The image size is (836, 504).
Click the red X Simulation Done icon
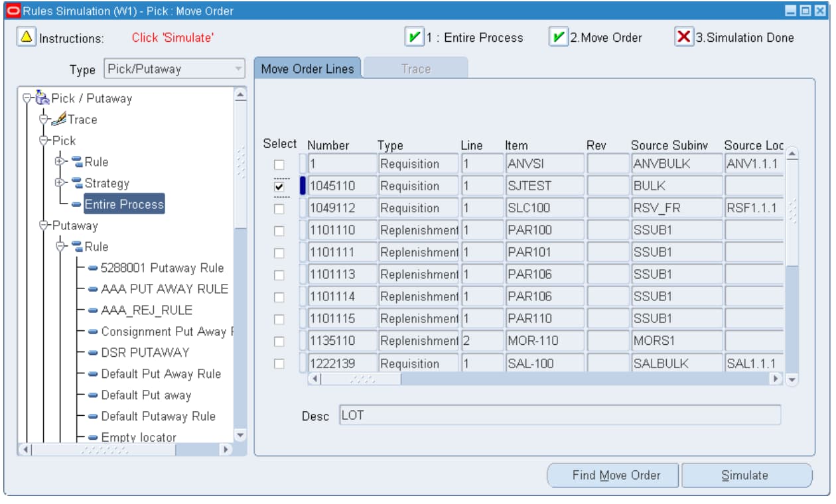tap(684, 37)
